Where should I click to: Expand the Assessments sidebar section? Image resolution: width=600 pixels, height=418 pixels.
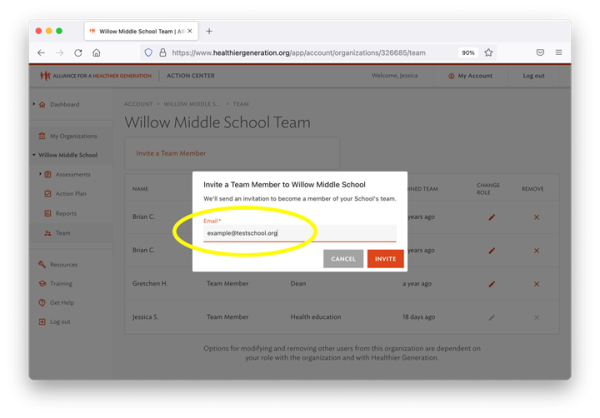(x=40, y=174)
